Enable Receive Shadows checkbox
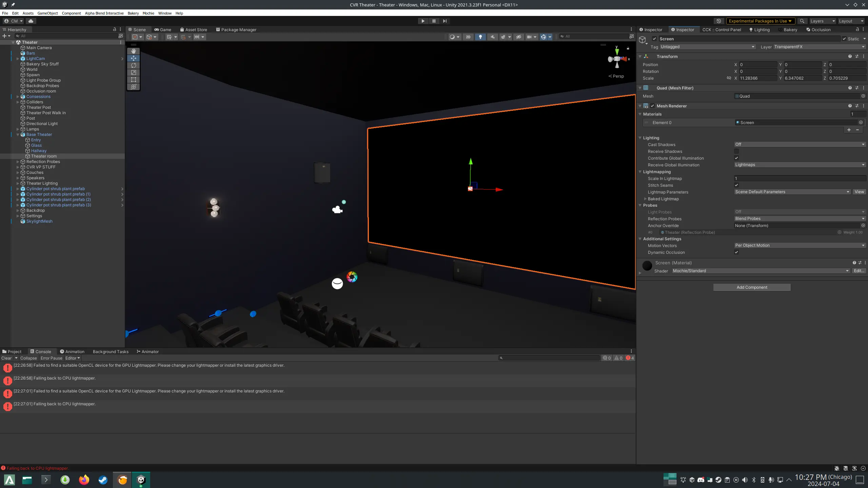Viewport: 868px width, 488px height. 736,151
